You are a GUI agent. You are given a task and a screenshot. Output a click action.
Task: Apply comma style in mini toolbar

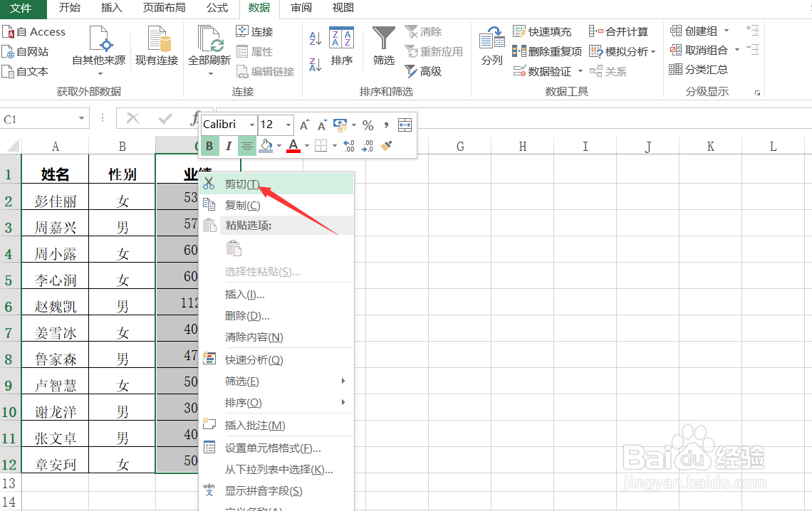(x=386, y=125)
